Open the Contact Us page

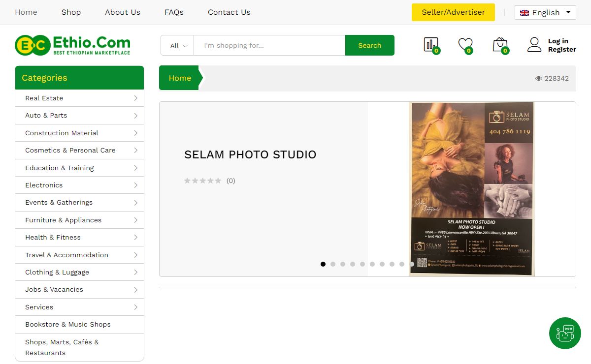point(229,12)
